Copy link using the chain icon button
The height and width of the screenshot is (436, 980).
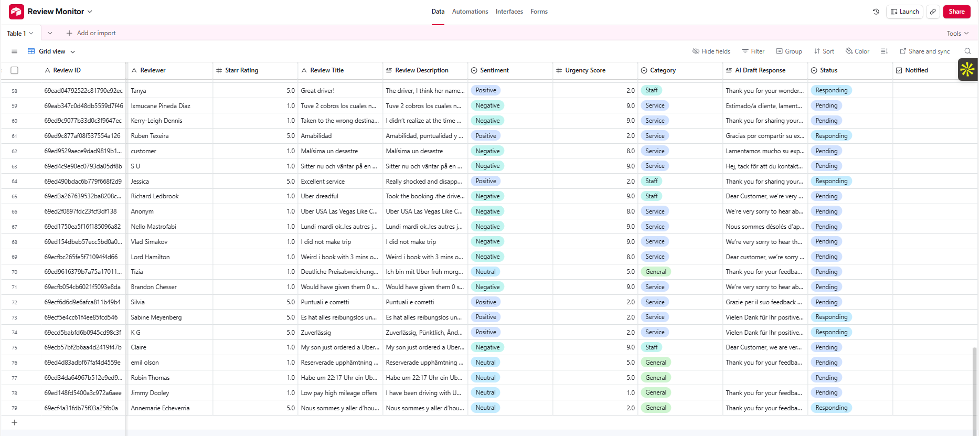[933, 12]
